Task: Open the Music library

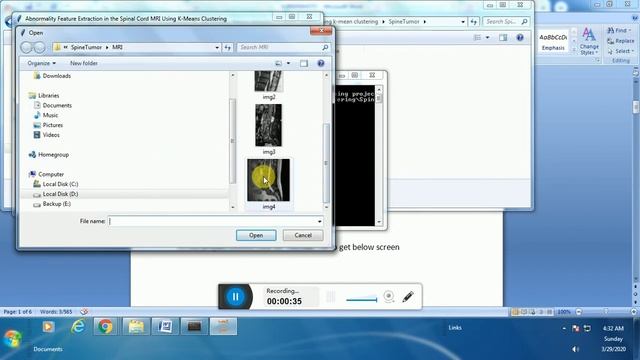Action: click(x=50, y=115)
